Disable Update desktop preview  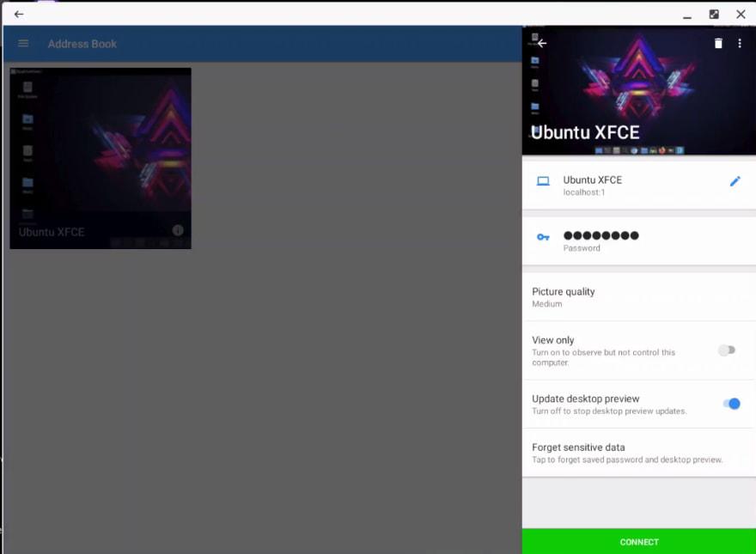coord(731,403)
